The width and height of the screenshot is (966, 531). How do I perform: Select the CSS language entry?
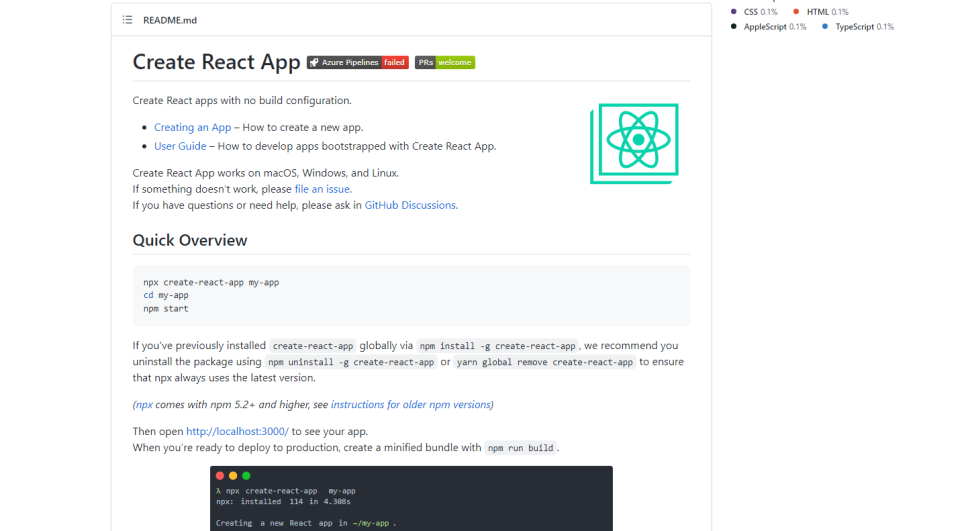pos(760,12)
